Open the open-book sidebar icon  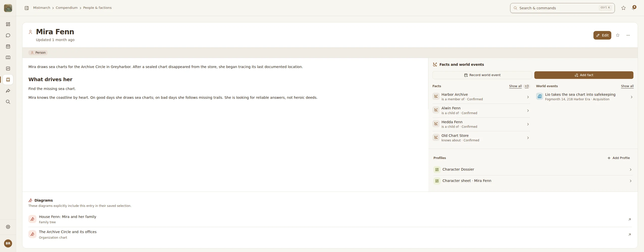click(8, 57)
